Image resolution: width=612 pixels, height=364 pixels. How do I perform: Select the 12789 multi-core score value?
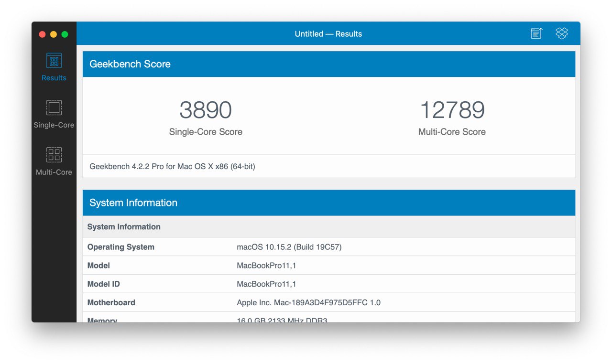[452, 110]
